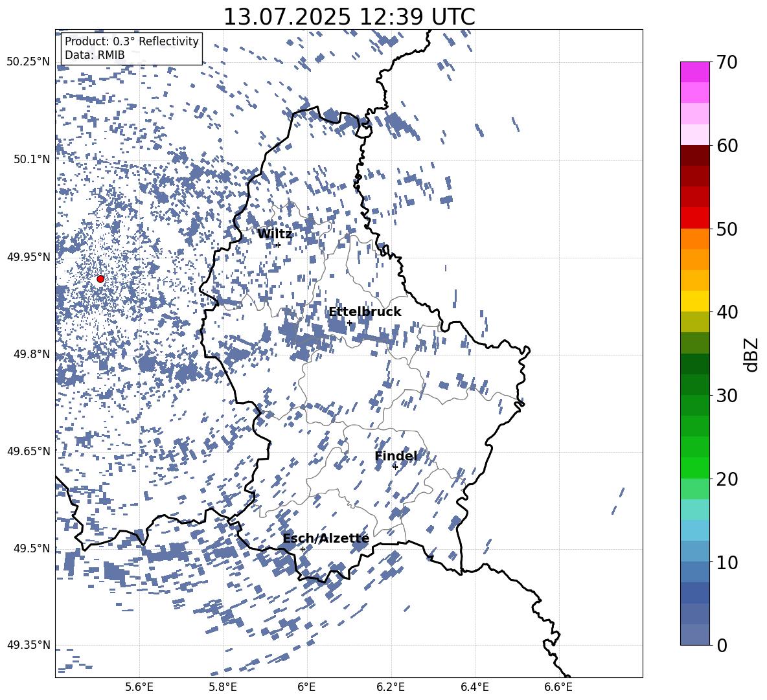
Task: Click the dark red colorbar segment below 60
Action: click(x=694, y=155)
